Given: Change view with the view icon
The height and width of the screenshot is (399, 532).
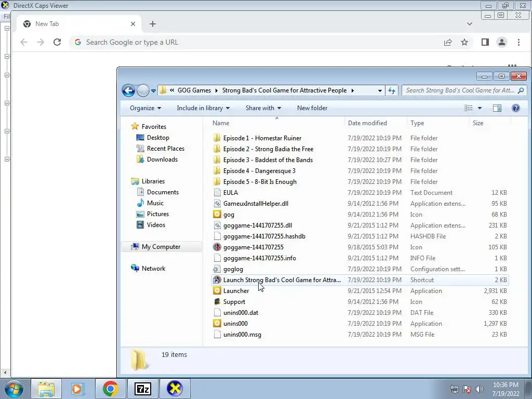Looking at the screenshot, I should click(469, 108).
